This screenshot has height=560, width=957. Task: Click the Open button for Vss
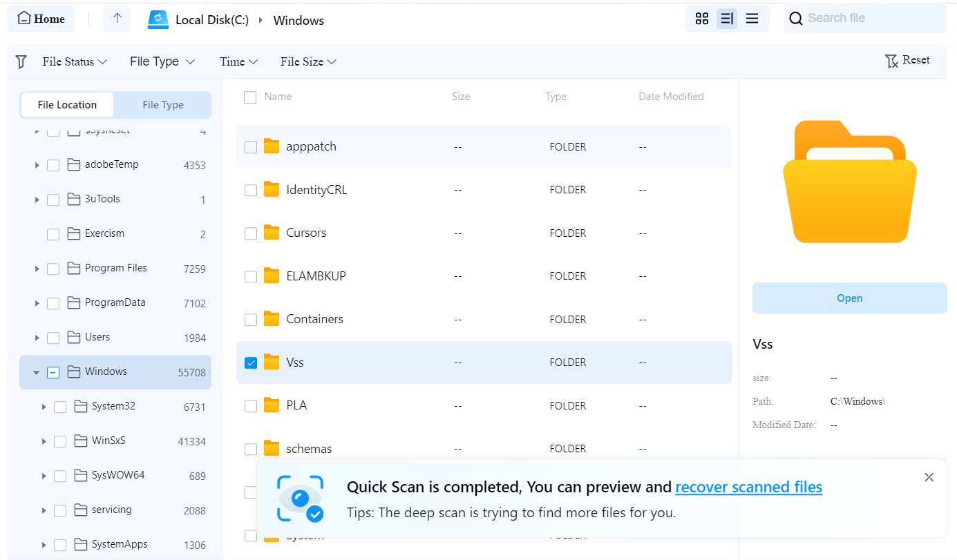849,298
